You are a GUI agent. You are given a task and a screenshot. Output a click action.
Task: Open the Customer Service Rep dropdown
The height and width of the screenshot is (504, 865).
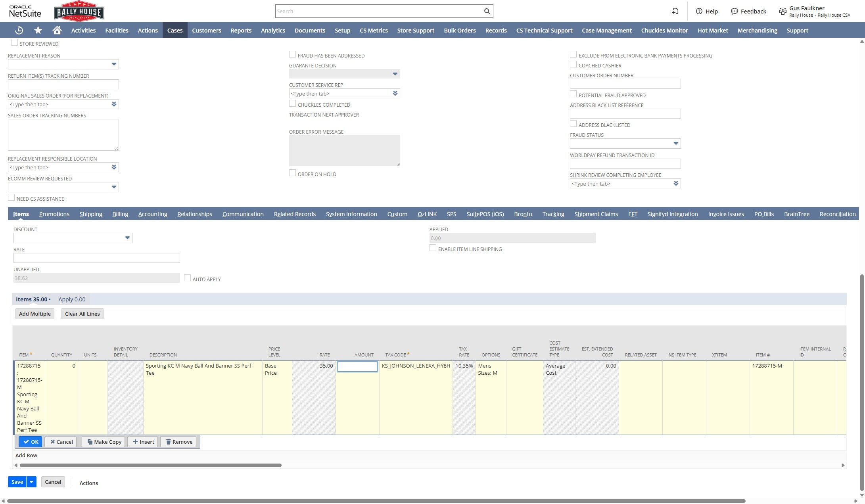pos(395,94)
